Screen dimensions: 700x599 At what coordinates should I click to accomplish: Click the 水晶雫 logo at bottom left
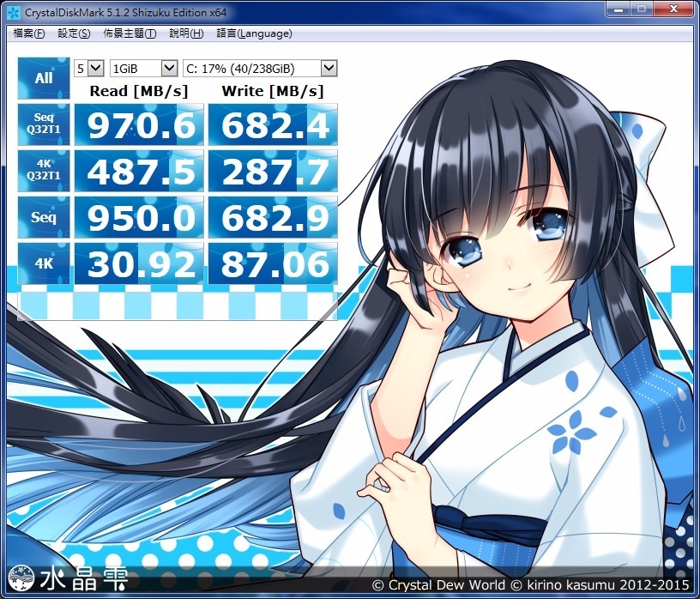pos(69,578)
